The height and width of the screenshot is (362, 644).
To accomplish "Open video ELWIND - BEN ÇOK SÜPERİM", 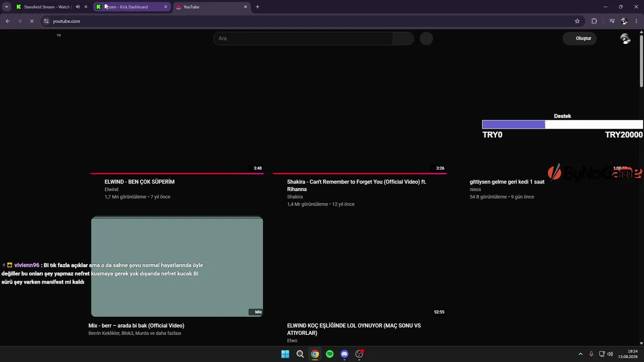I will point(139,182).
